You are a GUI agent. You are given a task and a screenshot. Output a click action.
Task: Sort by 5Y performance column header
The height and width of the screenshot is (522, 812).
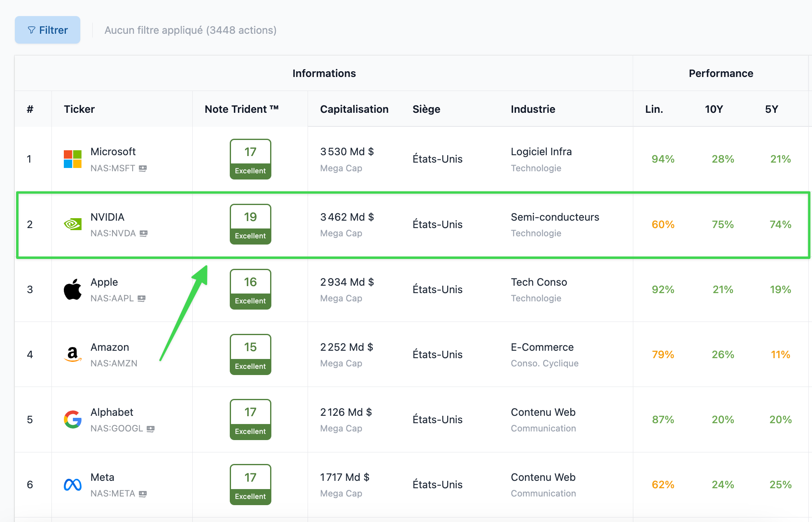pyautogui.click(x=771, y=109)
